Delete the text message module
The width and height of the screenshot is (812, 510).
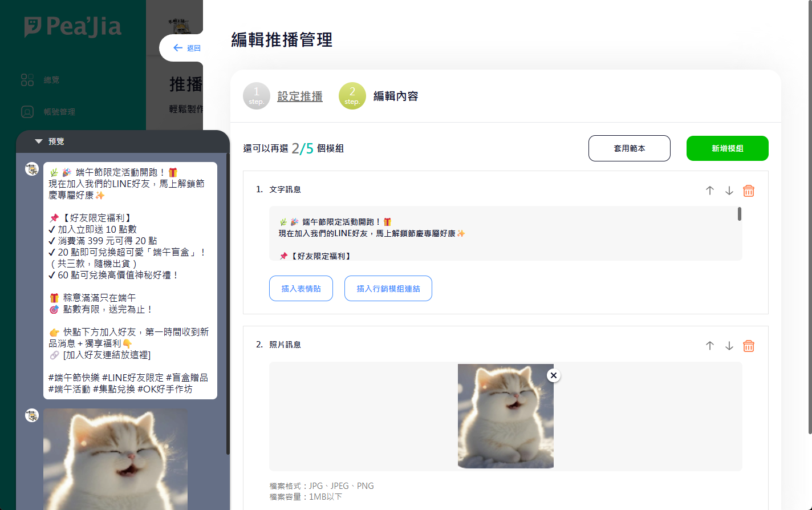pos(749,191)
